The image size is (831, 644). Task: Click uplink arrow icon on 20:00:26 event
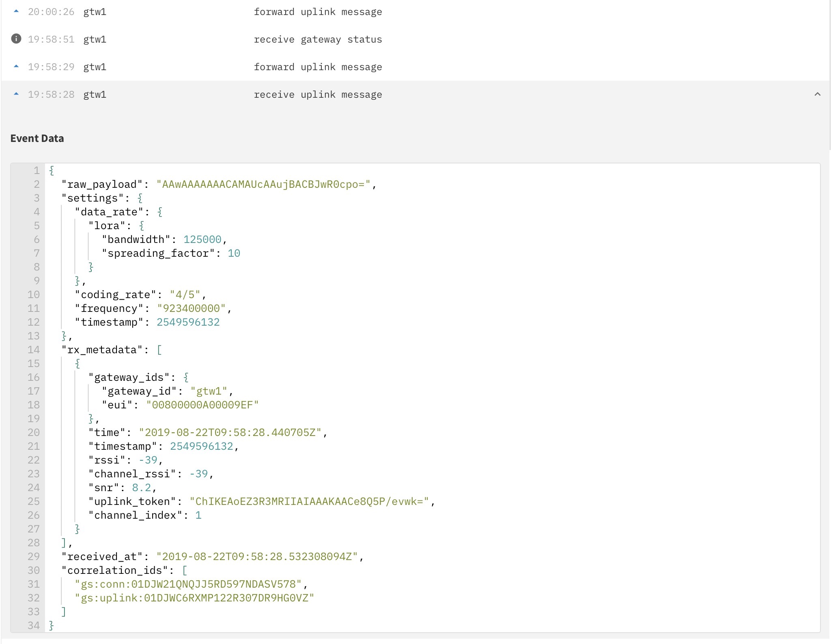[x=16, y=12]
